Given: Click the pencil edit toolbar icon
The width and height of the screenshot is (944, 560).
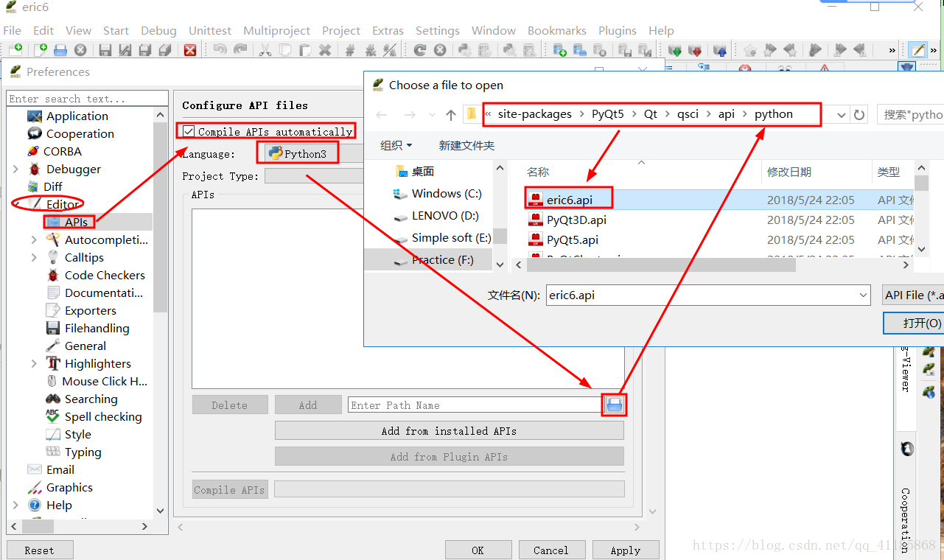Looking at the screenshot, I should (x=917, y=50).
